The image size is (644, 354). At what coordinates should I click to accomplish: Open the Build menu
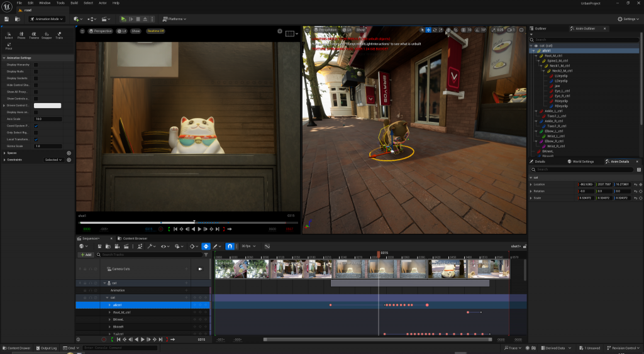pyautogui.click(x=74, y=3)
